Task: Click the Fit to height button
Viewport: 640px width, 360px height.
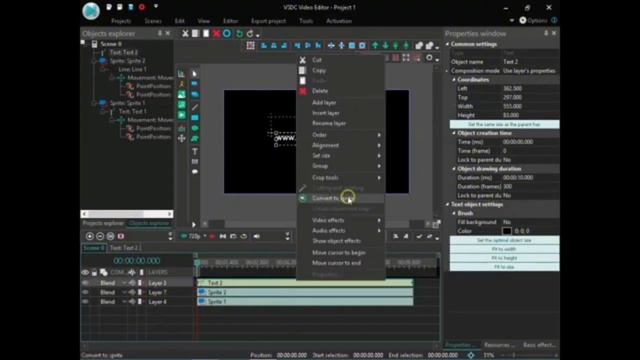Action: (x=504, y=258)
